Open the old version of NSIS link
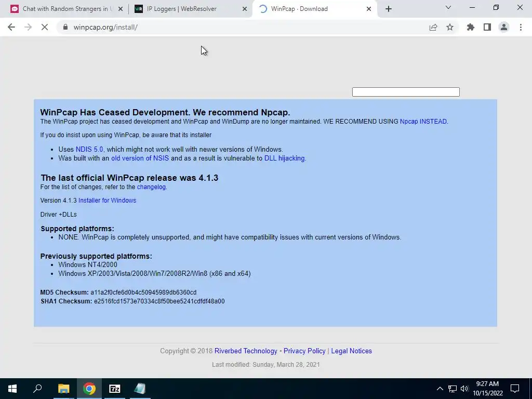This screenshot has width=532, height=399. click(140, 158)
